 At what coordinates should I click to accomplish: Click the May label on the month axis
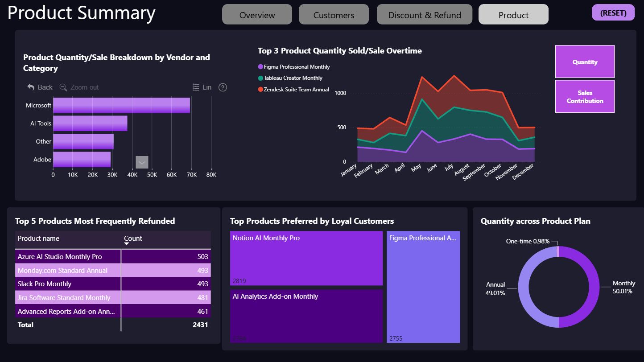[416, 168]
